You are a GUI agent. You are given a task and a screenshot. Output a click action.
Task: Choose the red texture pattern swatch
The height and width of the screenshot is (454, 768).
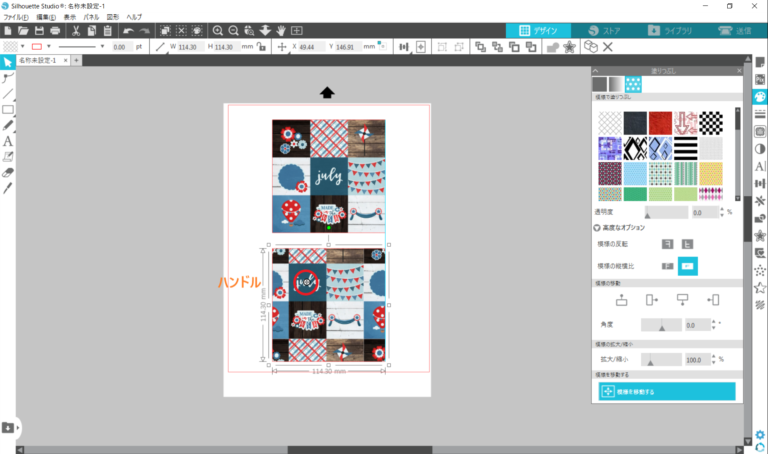[x=660, y=123]
